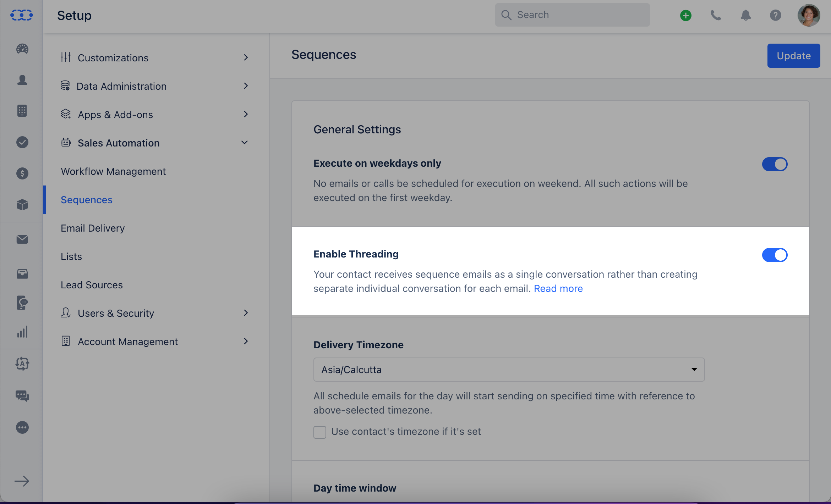Click the search magnifier icon
Viewport: 831px width, 504px height.
click(x=506, y=15)
